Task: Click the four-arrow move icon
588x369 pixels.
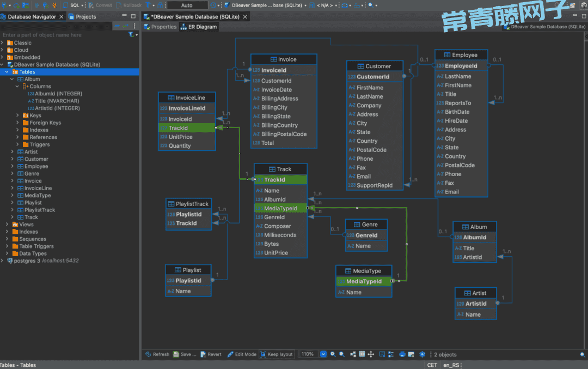Action: (x=371, y=354)
